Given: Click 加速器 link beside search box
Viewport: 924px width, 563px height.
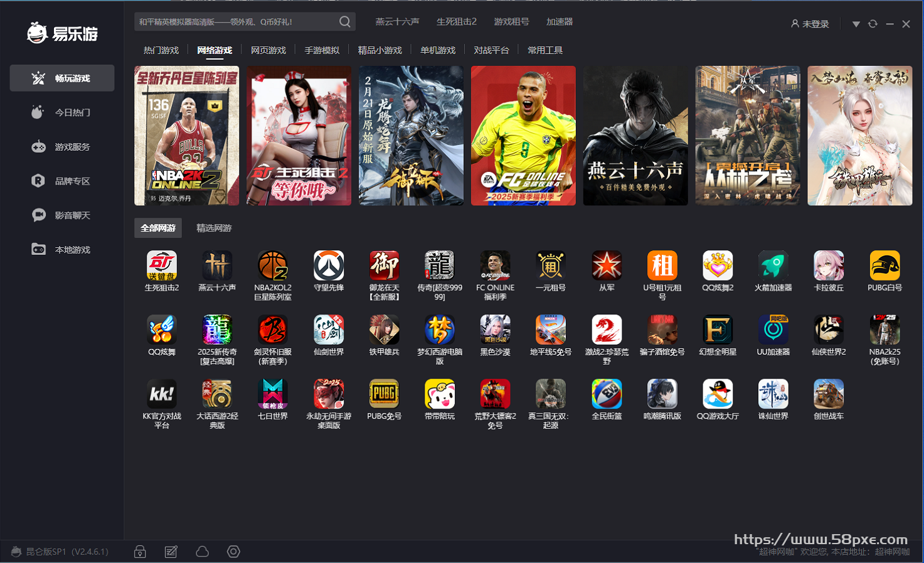Looking at the screenshot, I should point(560,22).
